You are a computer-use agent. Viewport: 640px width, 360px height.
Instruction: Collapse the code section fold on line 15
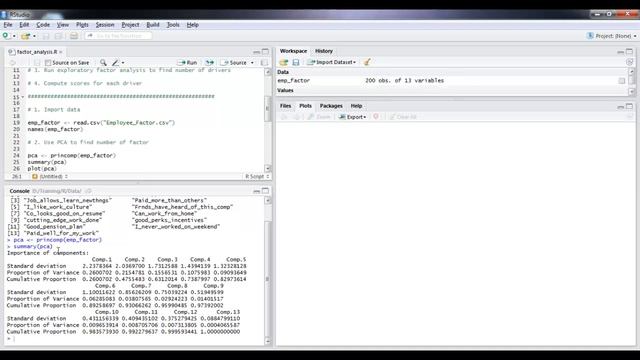click(x=23, y=97)
